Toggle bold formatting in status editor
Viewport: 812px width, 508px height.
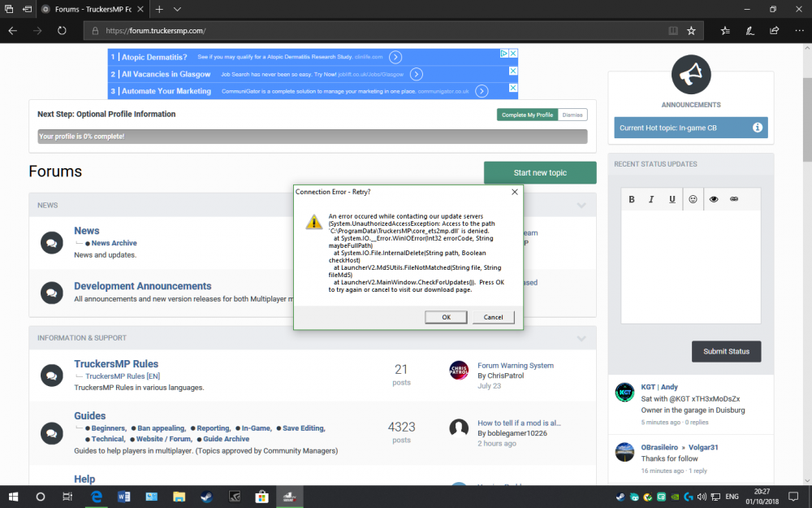click(x=632, y=199)
